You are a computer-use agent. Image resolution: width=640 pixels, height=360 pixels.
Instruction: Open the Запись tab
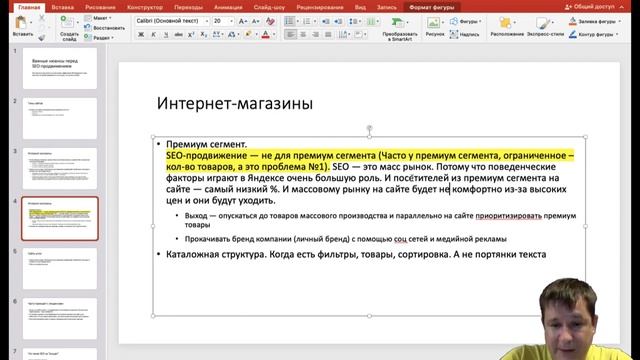click(386, 7)
